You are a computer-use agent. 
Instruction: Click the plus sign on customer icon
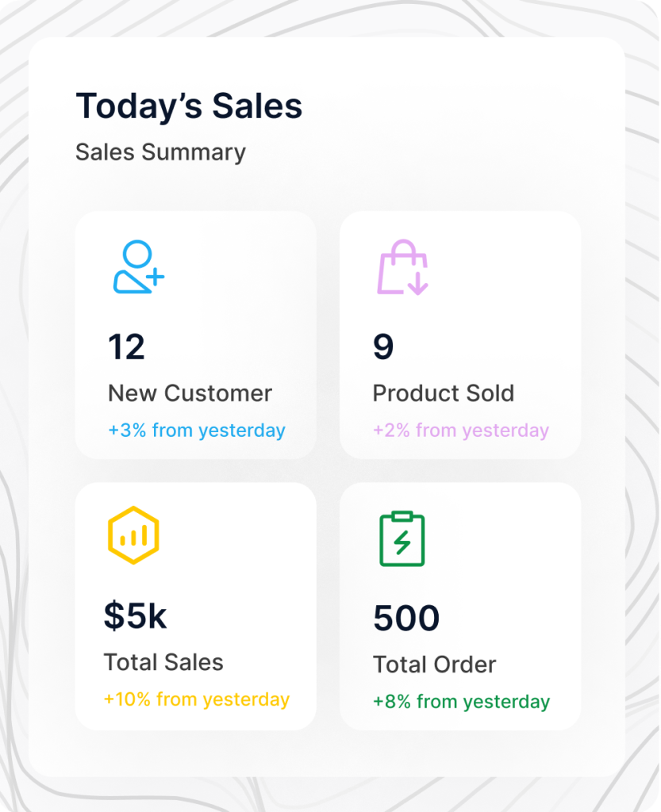coord(155,277)
